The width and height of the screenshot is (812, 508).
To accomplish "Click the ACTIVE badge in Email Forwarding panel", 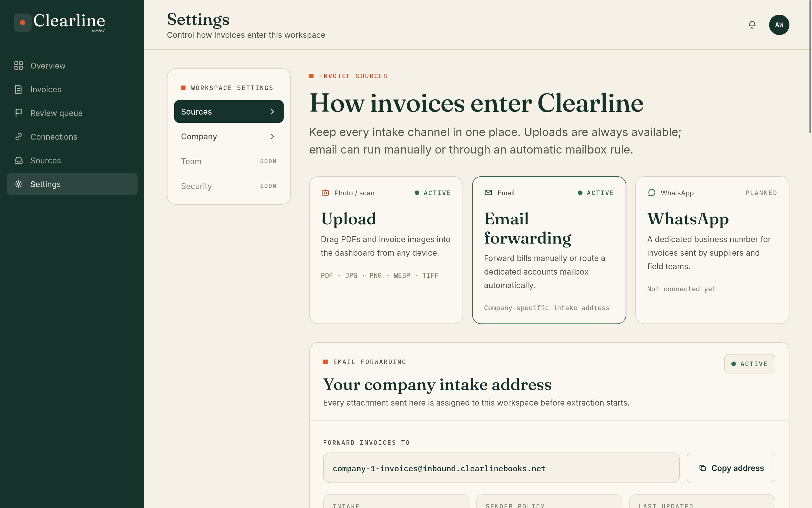I will tap(750, 364).
